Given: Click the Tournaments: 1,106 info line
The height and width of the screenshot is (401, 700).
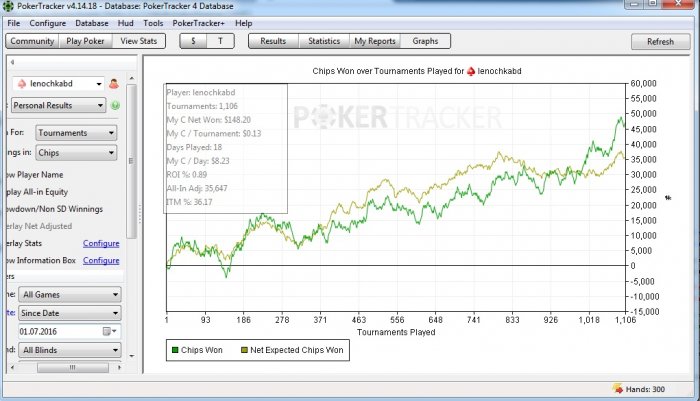Looking at the screenshot, I should pos(202,106).
